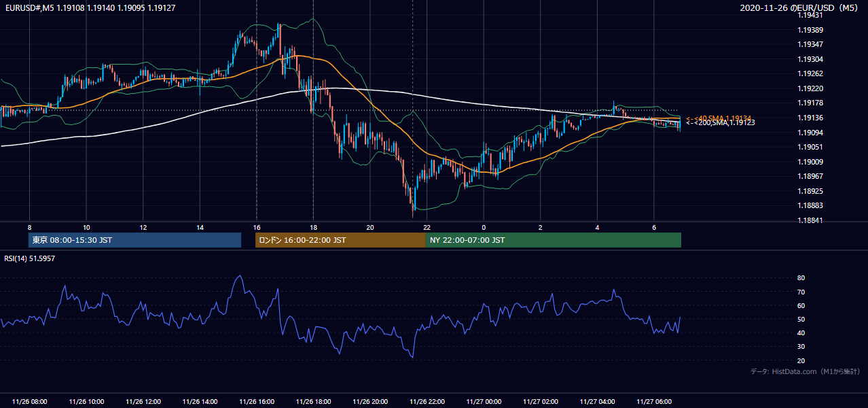Click hour label 16 under the price chart
This screenshot has height=408, width=868.
click(x=257, y=227)
